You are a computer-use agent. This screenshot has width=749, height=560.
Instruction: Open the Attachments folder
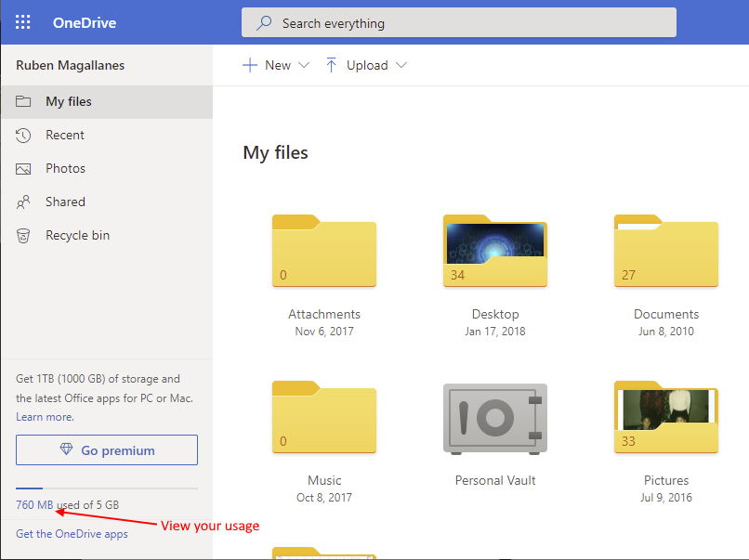pyautogui.click(x=324, y=251)
